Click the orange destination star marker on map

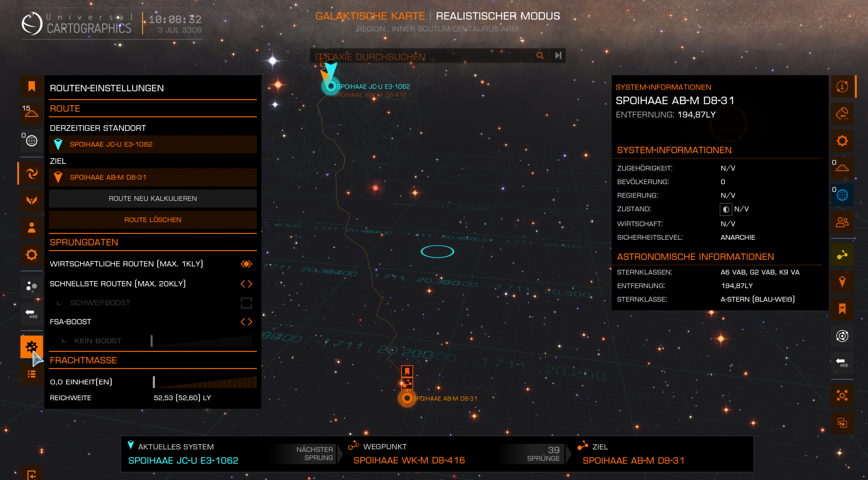tap(407, 398)
